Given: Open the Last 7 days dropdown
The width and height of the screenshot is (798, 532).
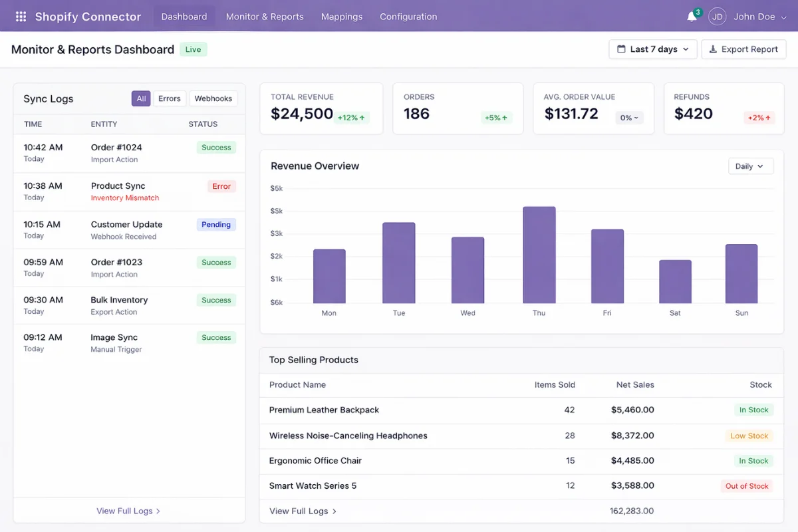Looking at the screenshot, I should point(652,49).
